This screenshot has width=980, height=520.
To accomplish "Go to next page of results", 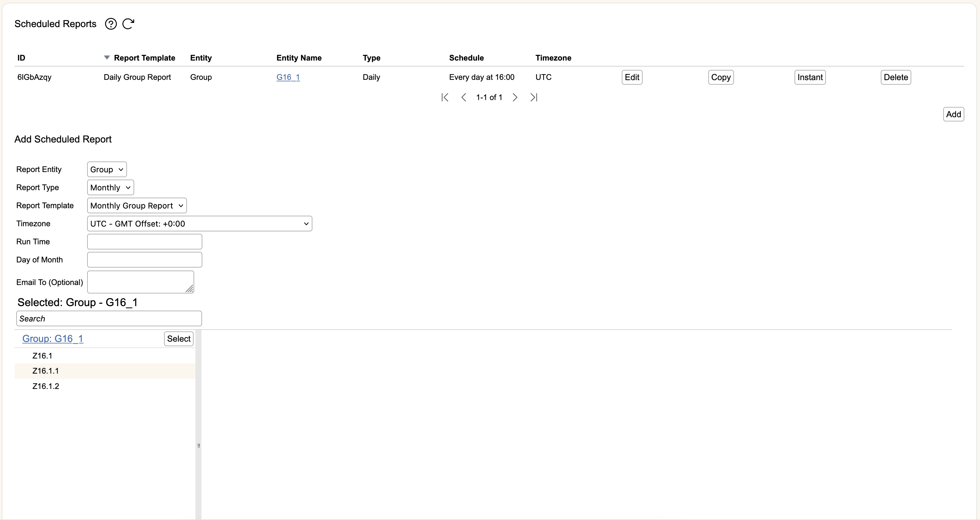I will tap(515, 97).
